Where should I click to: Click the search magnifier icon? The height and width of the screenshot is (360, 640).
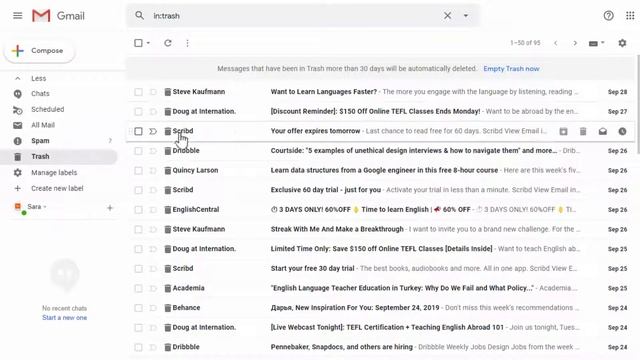(x=140, y=16)
